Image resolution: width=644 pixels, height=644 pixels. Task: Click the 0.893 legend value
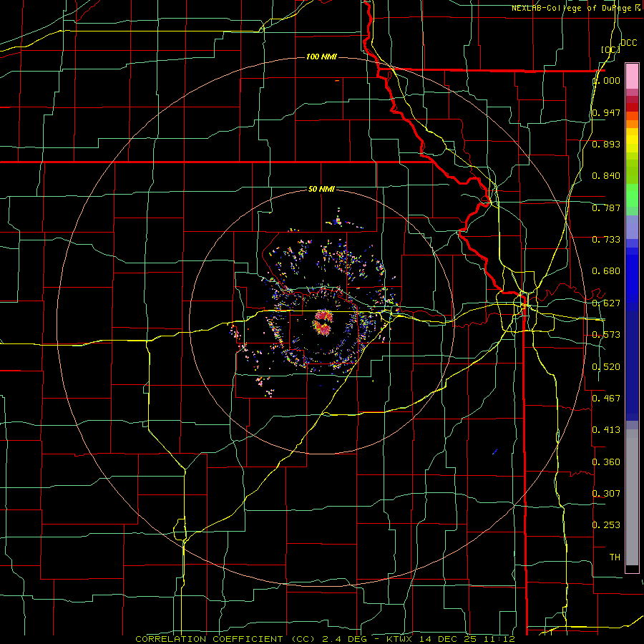[606, 144]
